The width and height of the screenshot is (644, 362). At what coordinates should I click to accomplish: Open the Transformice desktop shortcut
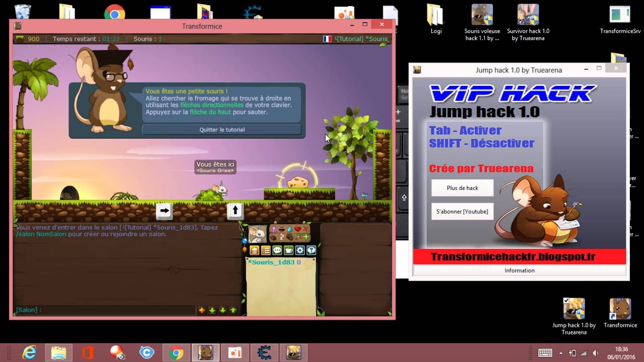click(620, 313)
